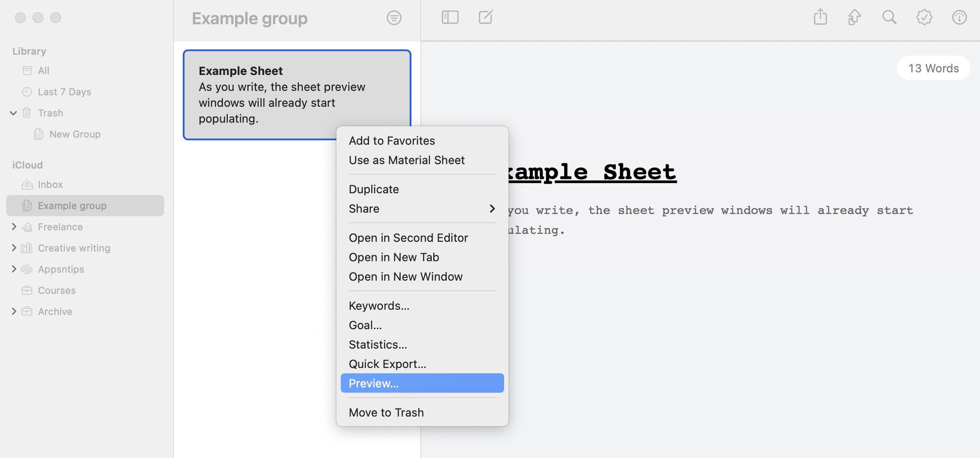The height and width of the screenshot is (458, 980).
Task: Collapse the Trash group
Action: pos(13,113)
